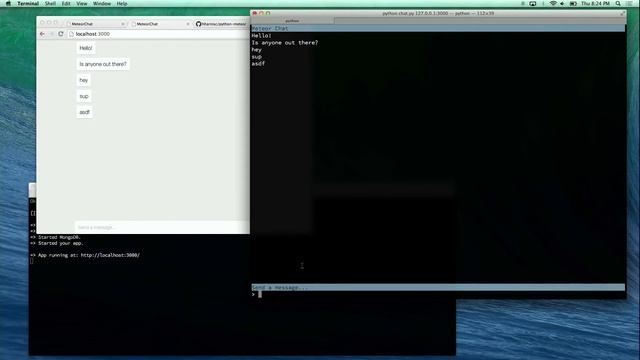Viewport: 640px width, 360px height.
Task: Switch to the second MeteorChat browser tab
Action: [x=159, y=24]
